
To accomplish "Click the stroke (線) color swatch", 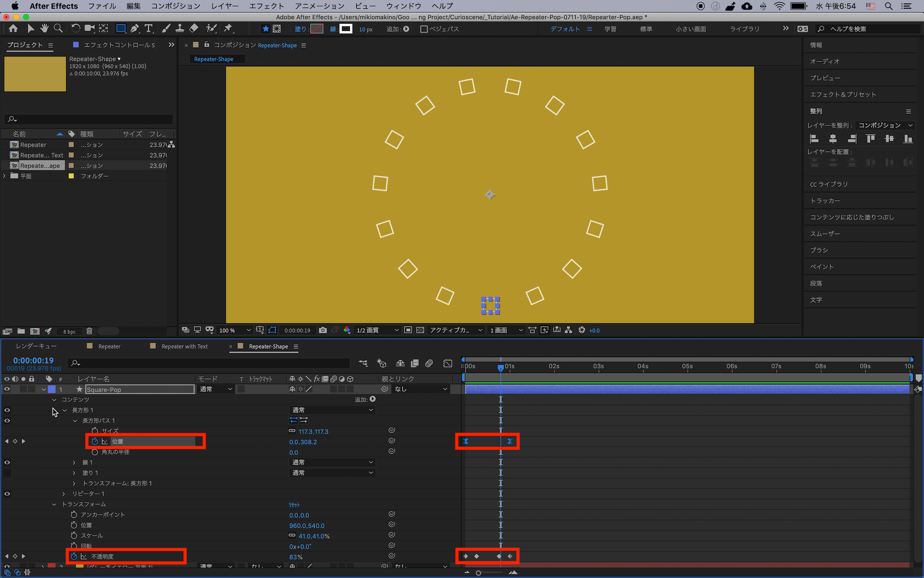I will [346, 29].
